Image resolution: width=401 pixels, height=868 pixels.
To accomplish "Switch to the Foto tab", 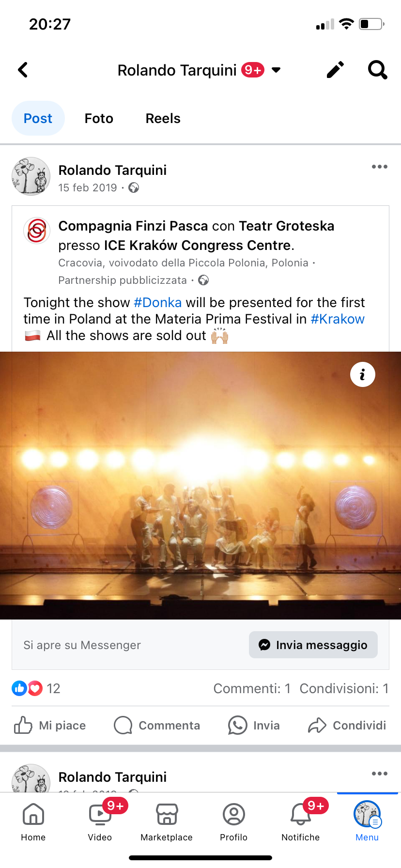I will click(99, 118).
